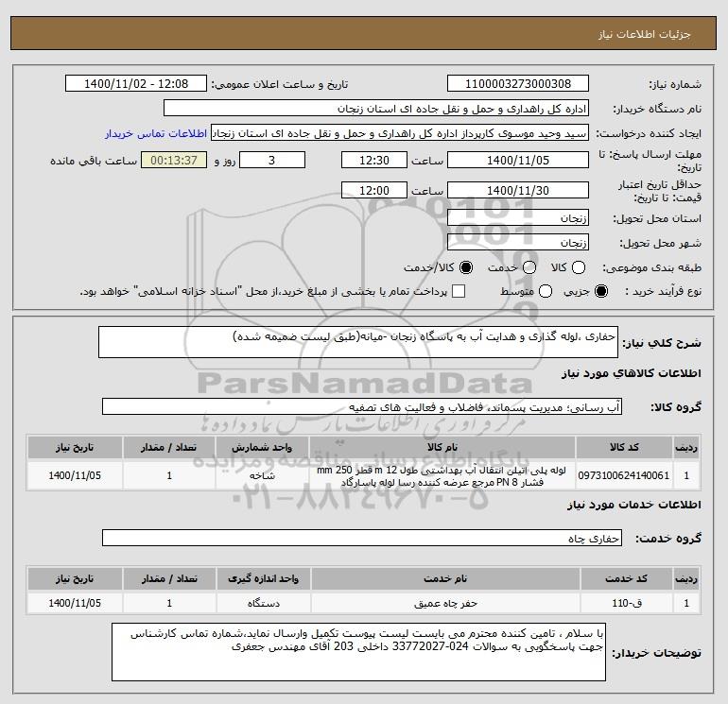Click the اطلاعات خدمات مورد نیاز heading
Screen dimensions: 728x704
(x=633, y=505)
